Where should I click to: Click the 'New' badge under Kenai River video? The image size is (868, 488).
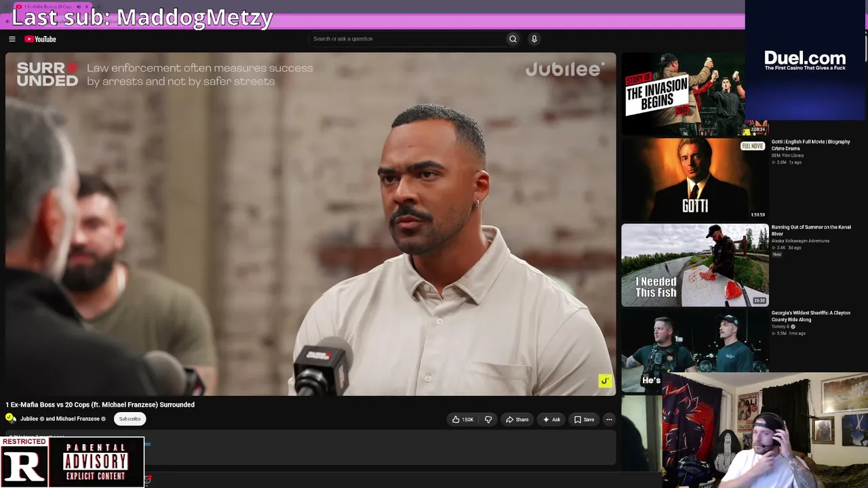coord(777,255)
